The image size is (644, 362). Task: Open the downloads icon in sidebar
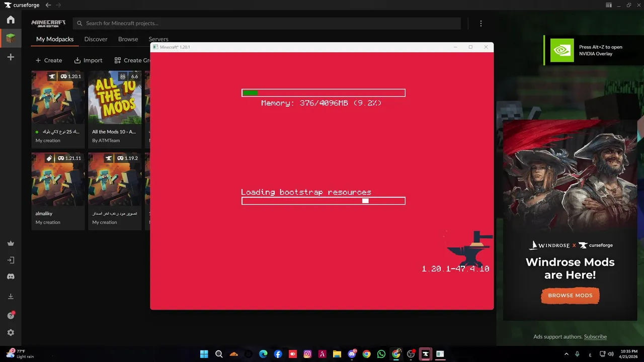(11, 297)
